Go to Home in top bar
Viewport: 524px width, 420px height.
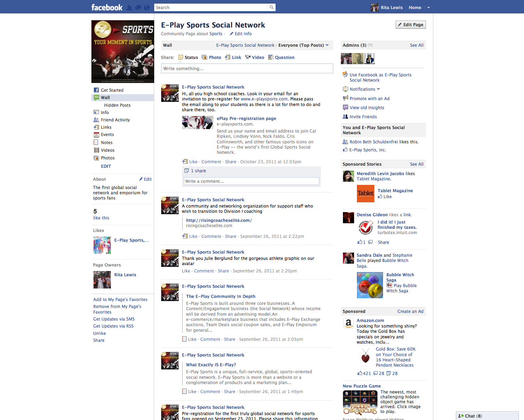(x=415, y=8)
